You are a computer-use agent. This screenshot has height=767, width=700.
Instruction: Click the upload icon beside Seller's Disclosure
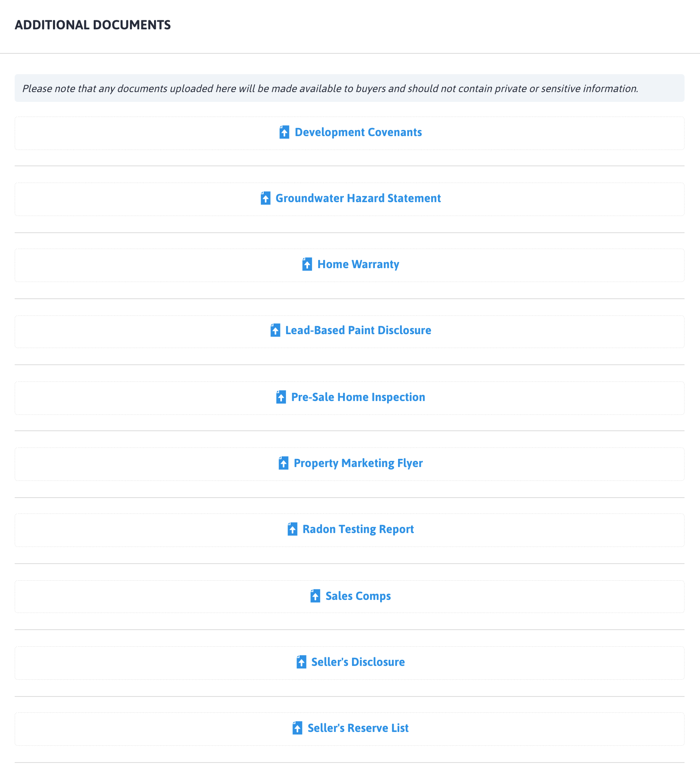tap(301, 663)
